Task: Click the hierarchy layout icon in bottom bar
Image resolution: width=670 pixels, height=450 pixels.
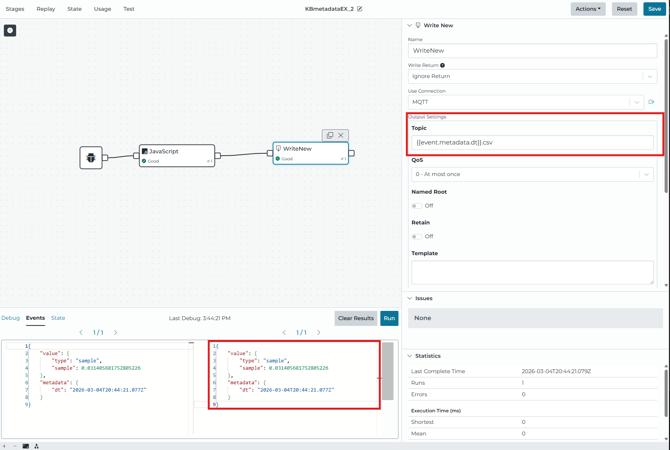Action: click(x=36, y=446)
